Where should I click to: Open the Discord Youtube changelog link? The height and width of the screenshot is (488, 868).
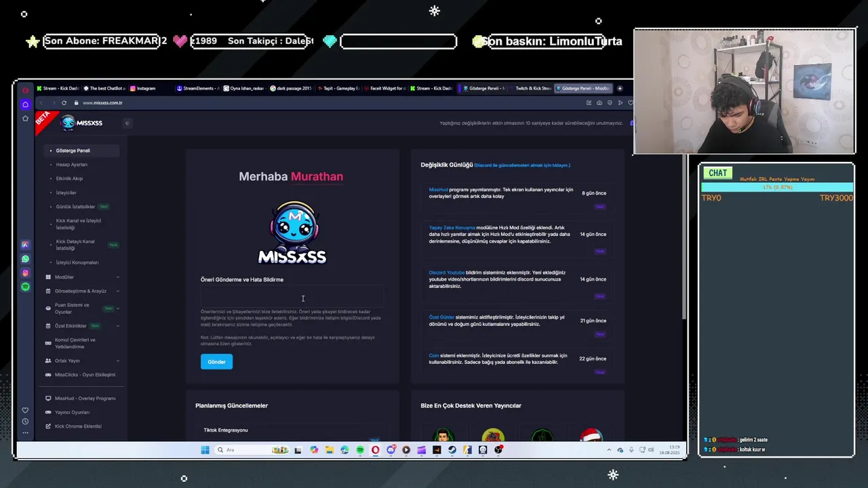click(446, 272)
